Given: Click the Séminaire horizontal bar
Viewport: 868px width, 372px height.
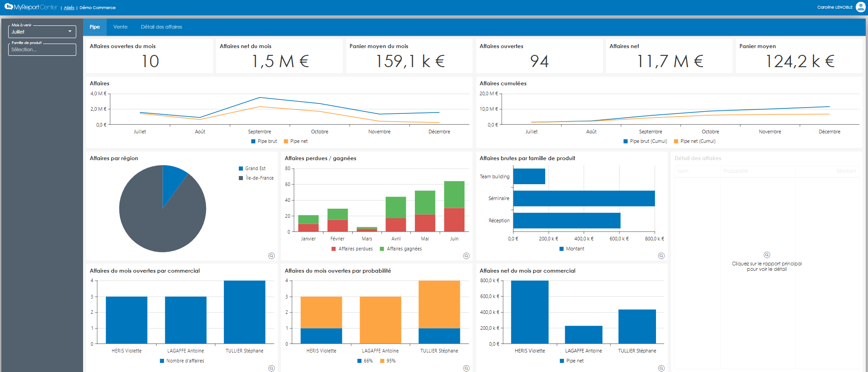Looking at the screenshot, I should (x=584, y=198).
